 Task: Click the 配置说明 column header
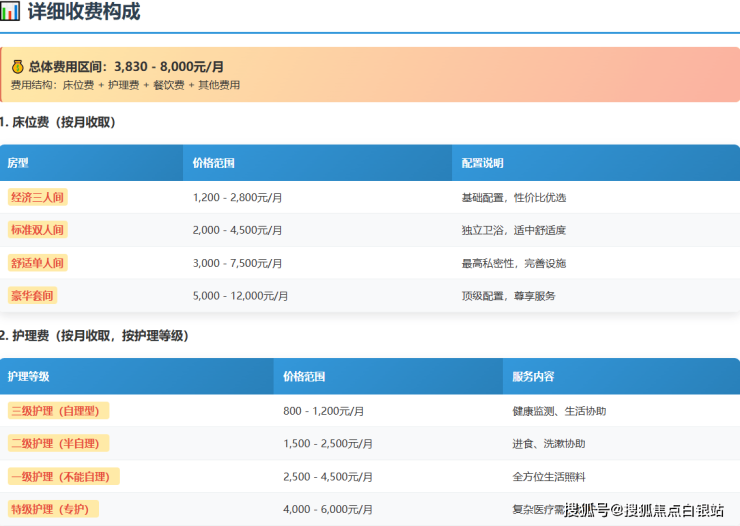click(x=482, y=163)
